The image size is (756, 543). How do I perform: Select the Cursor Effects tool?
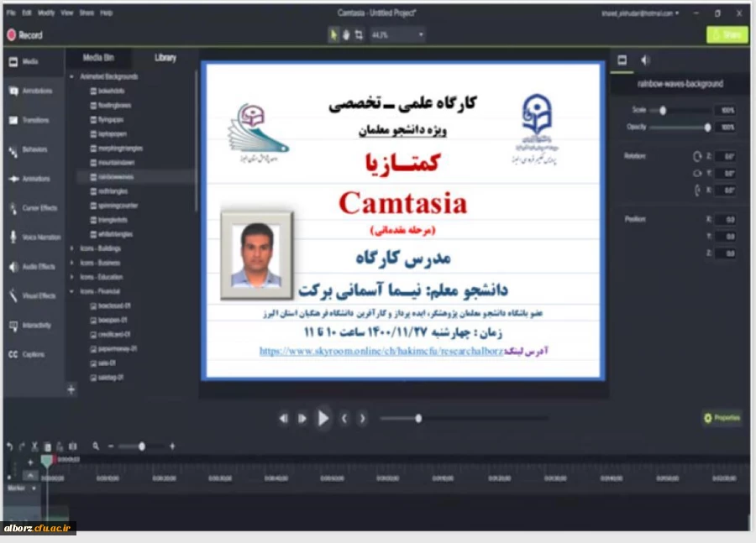(35, 208)
